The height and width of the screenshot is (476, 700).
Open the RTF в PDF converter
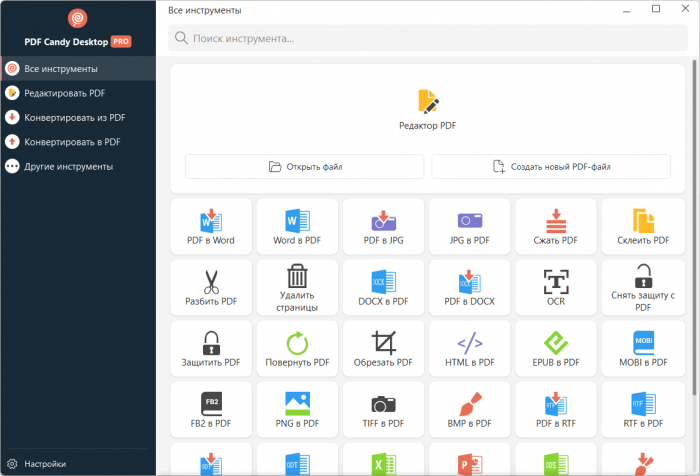coord(643,410)
